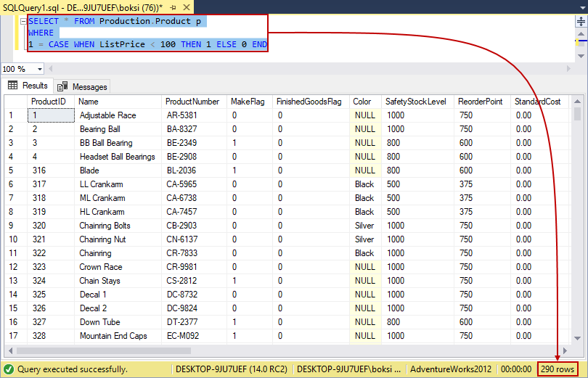Click the '290 rows' status bar indicator
The width and height of the screenshot is (588, 378).
(558, 369)
